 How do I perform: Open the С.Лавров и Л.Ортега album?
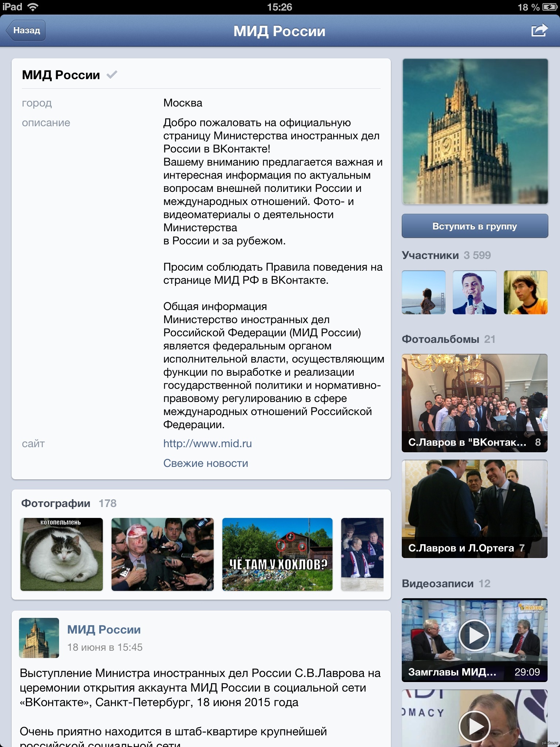click(474, 509)
